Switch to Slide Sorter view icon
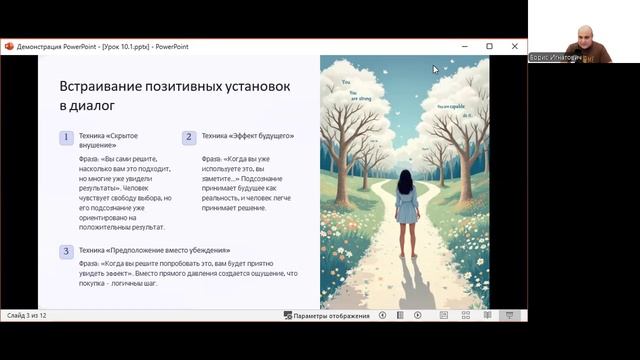This screenshot has width=640, height=360. point(466,315)
